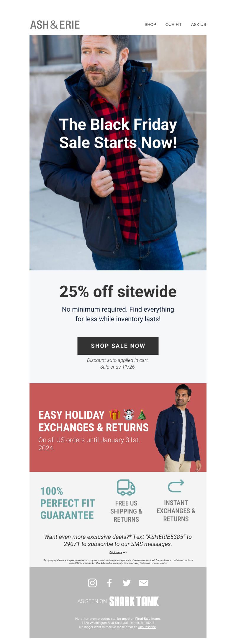
Task: Click the instant exchanges arrow icon
Action: pos(176,486)
